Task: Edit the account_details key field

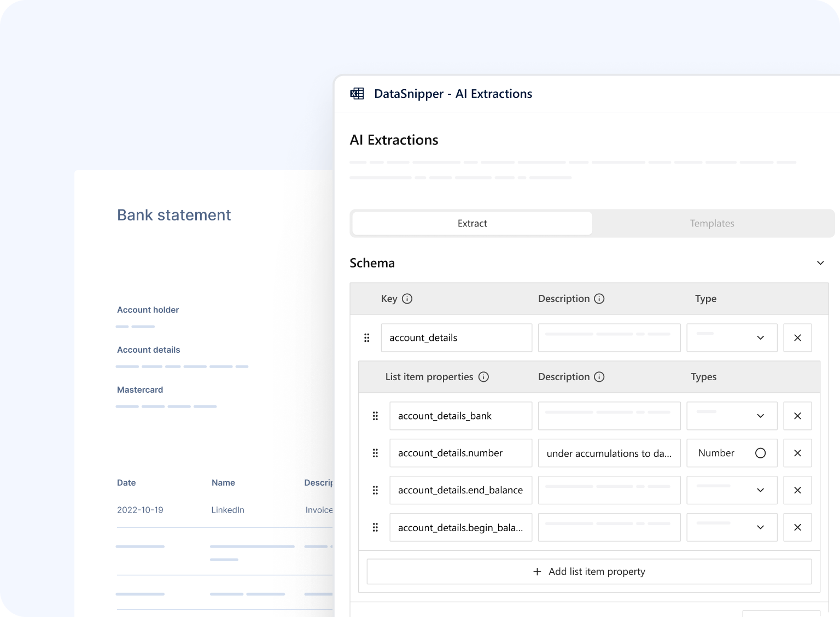Action: click(x=457, y=338)
